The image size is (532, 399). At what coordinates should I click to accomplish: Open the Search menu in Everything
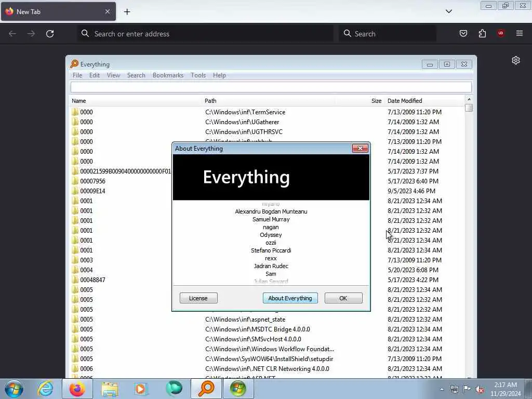pos(136,75)
